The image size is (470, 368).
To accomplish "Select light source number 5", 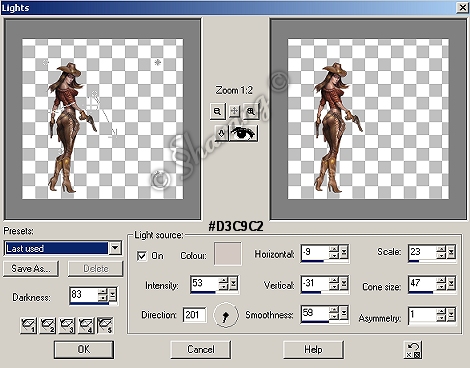I will click(x=105, y=326).
